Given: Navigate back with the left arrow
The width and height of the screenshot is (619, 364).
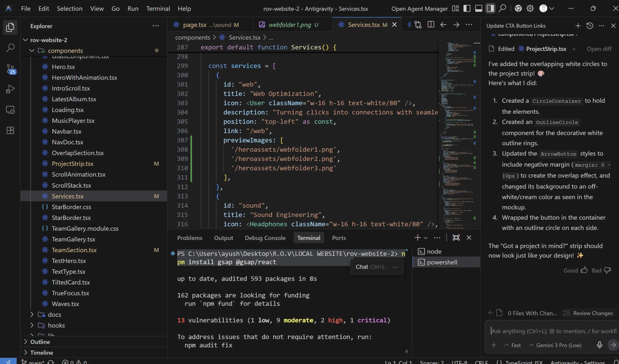Looking at the screenshot, I should 443,25.
